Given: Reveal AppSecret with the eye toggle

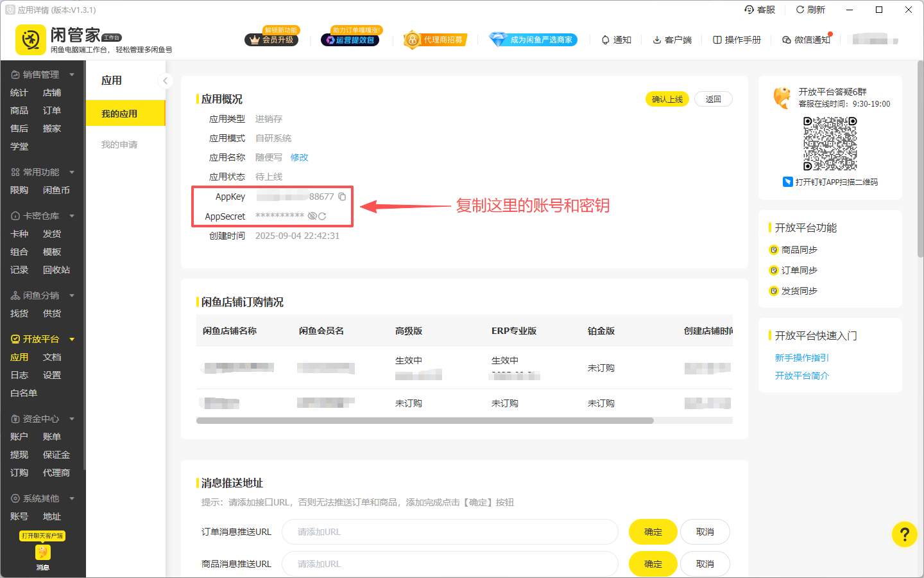Looking at the screenshot, I should 312,216.
